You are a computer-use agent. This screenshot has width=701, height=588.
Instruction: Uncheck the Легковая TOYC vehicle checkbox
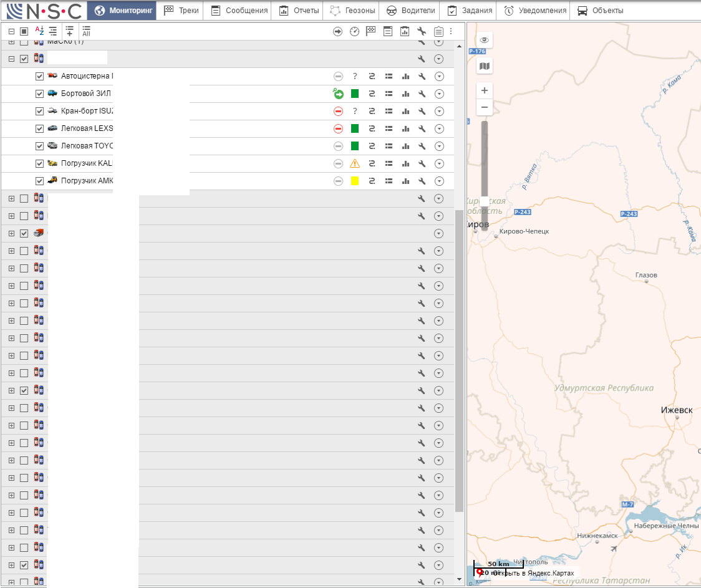(40, 147)
